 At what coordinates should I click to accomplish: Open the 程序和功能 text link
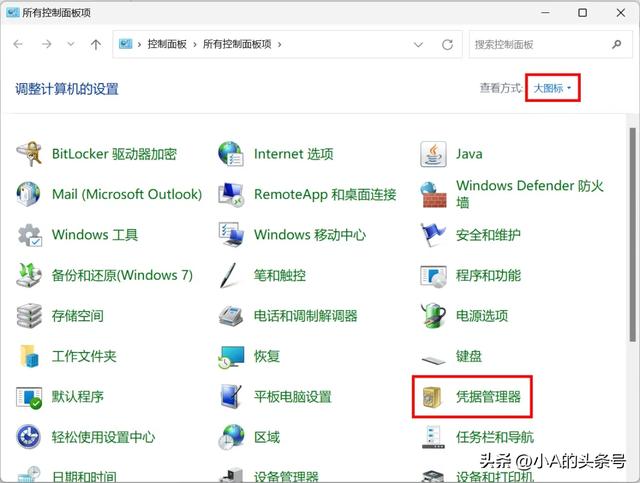pos(488,275)
